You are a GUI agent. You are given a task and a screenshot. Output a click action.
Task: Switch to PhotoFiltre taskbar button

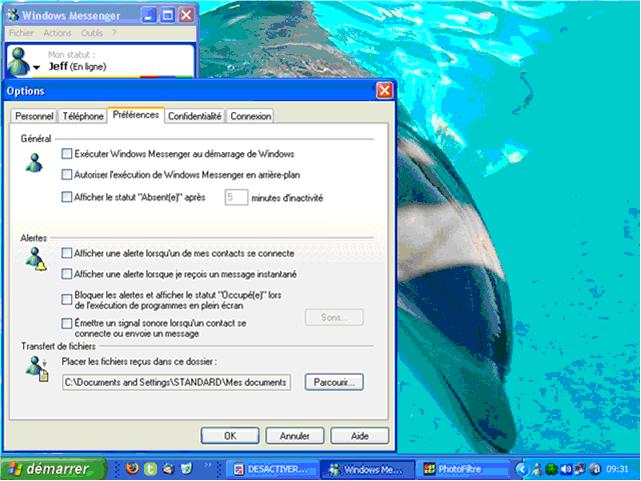click(462, 469)
